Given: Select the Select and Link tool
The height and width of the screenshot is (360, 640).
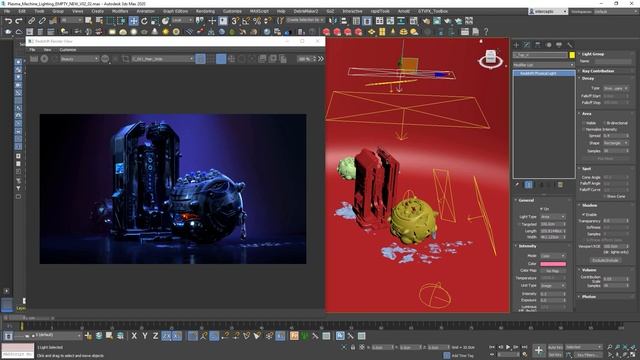Looking at the screenshot, I should 31,21.
